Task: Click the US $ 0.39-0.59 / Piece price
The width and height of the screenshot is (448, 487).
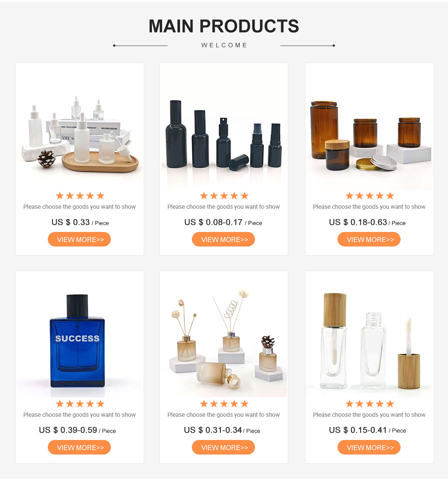Action: pos(77,430)
